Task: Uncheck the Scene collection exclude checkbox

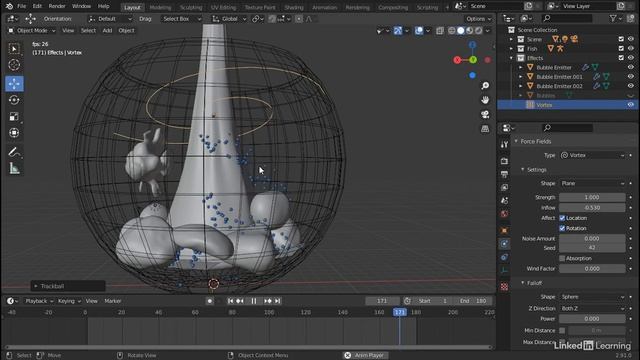Action: pyautogui.click(x=621, y=39)
